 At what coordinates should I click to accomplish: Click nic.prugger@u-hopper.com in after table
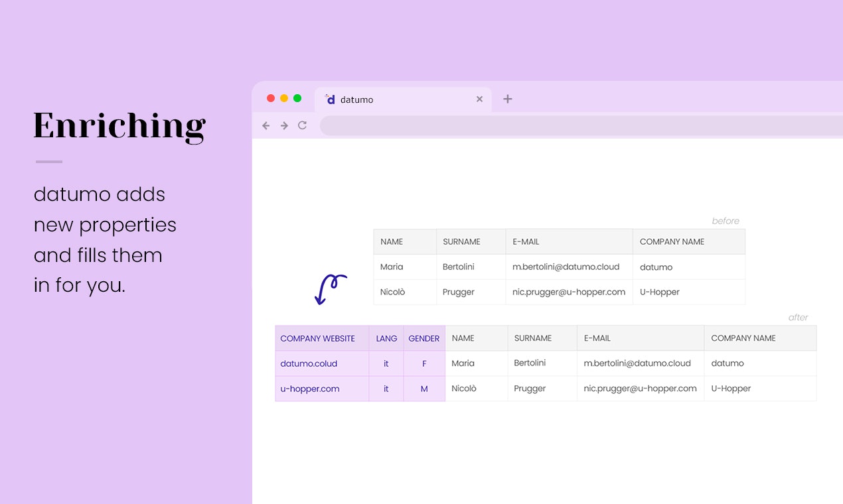pyautogui.click(x=641, y=389)
